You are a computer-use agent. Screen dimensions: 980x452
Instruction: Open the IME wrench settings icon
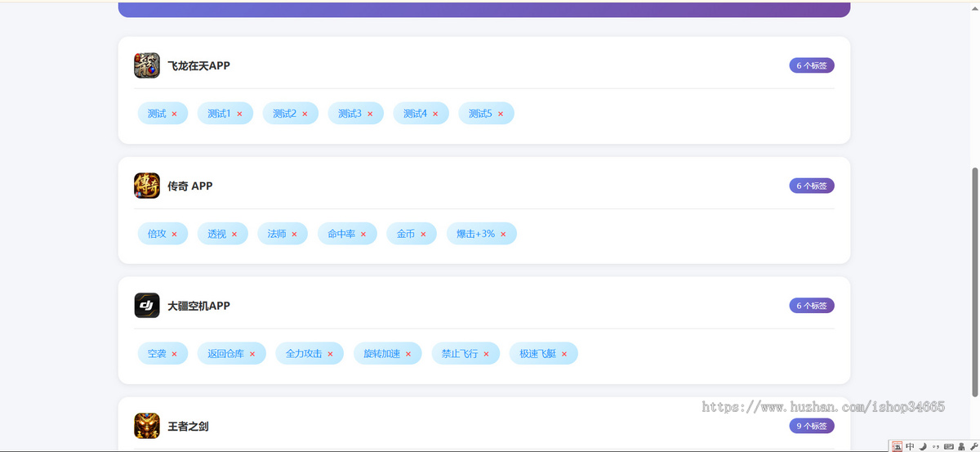click(x=973, y=446)
